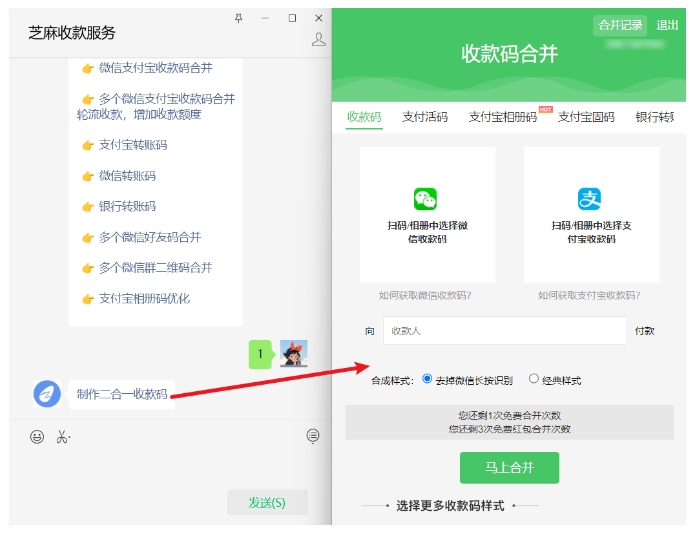Click the 芝麻收款服务 chat title
The width and height of the screenshot is (692, 544).
tap(72, 33)
